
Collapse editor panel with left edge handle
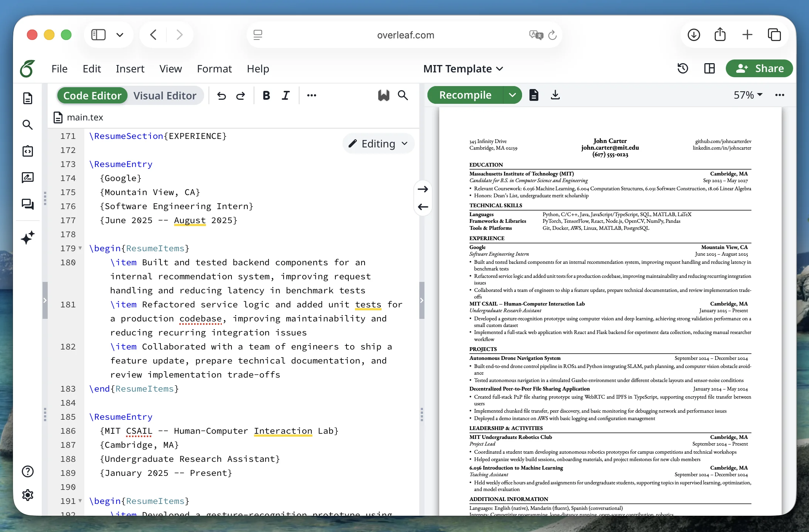[x=45, y=300]
